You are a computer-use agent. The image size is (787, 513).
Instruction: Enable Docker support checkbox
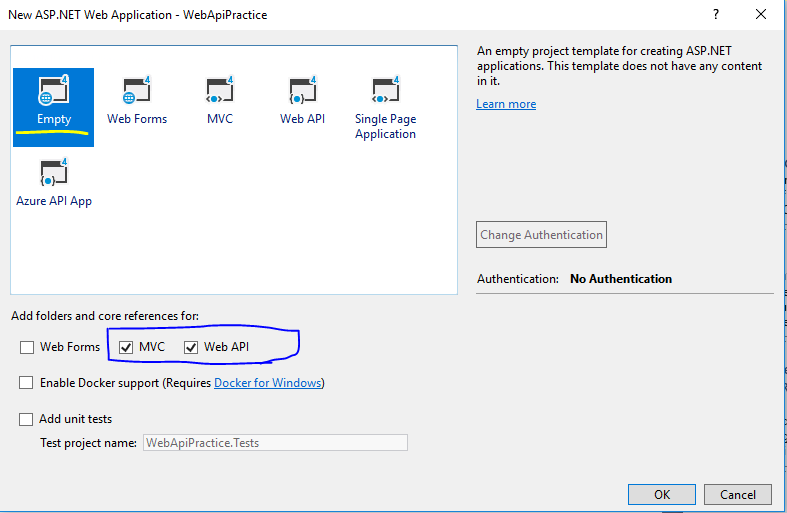[x=26, y=383]
